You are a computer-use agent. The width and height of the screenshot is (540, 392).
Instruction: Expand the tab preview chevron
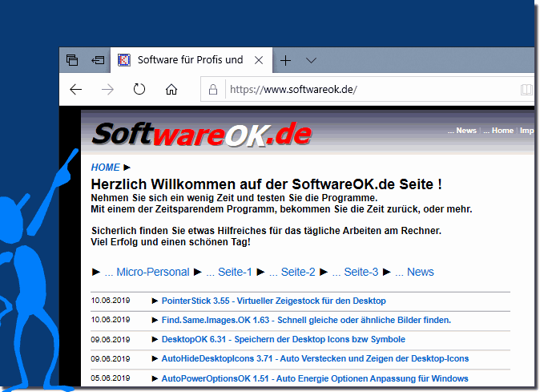[311, 61]
